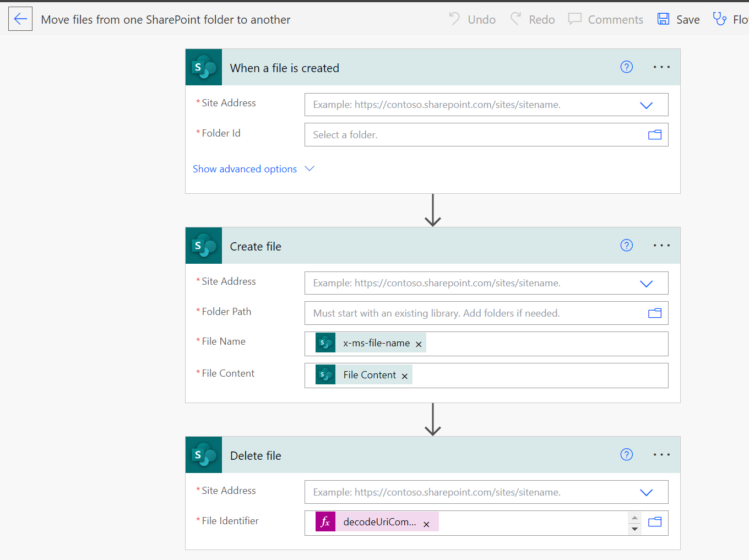Viewport: 749px width, 560px height.
Task: Save the flow
Action: (x=678, y=19)
